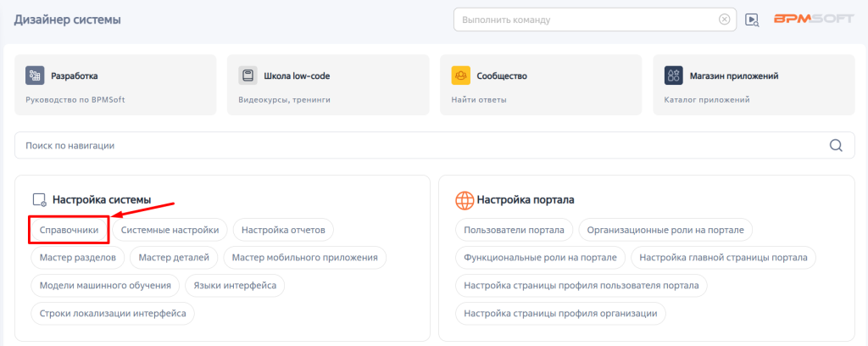Click the Сообщество people icon
The image size is (868, 346).
[460, 75]
